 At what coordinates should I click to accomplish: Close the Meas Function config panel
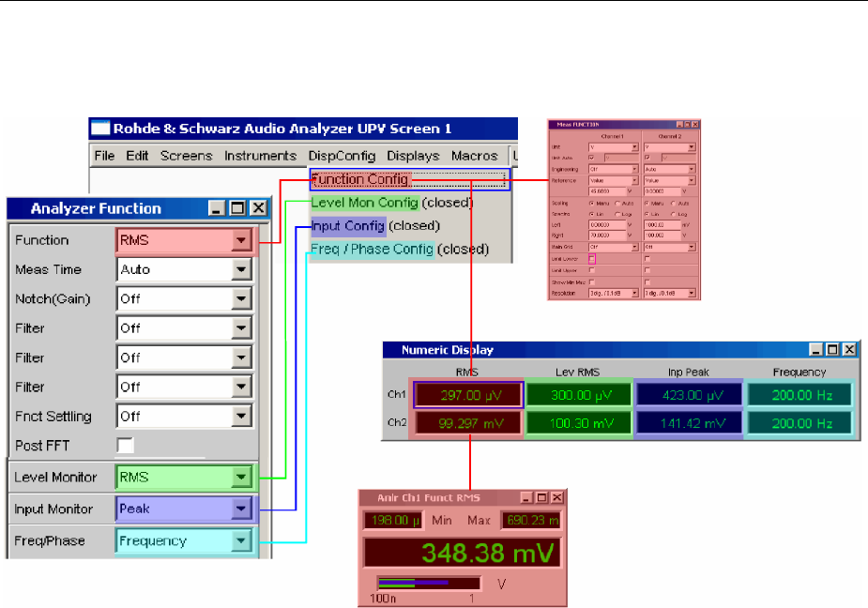point(694,125)
